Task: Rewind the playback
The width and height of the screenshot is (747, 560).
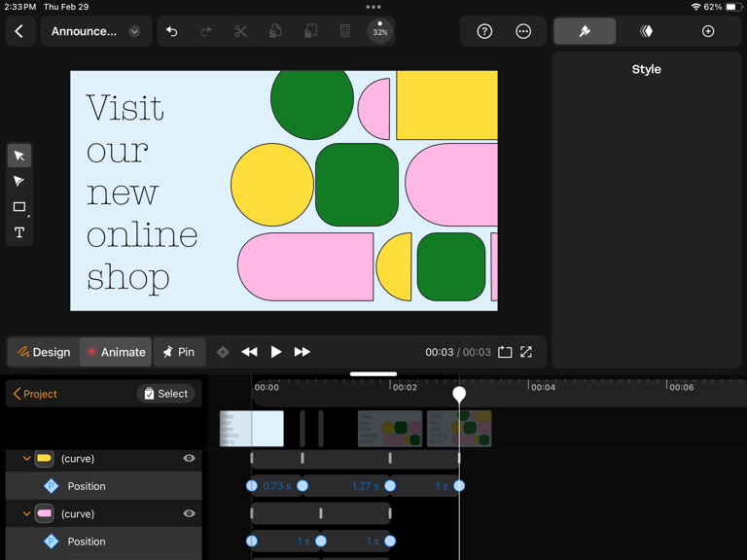Action: (x=249, y=352)
